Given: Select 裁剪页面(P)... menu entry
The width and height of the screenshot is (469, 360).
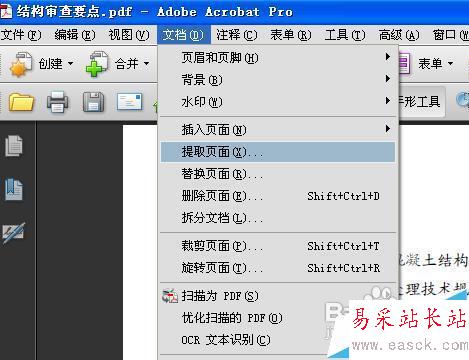Looking at the screenshot, I should pyautogui.click(x=278, y=246).
